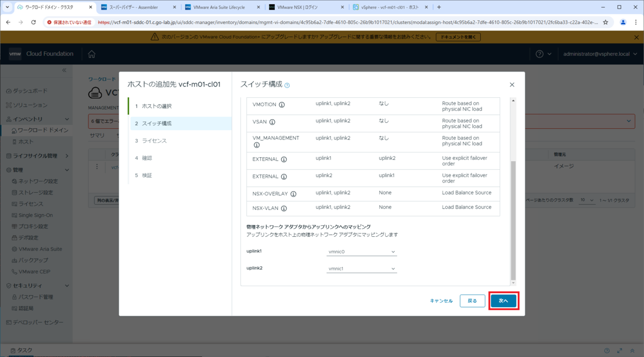Click the 戻る button
This screenshot has height=357, width=644.
pos(472,301)
